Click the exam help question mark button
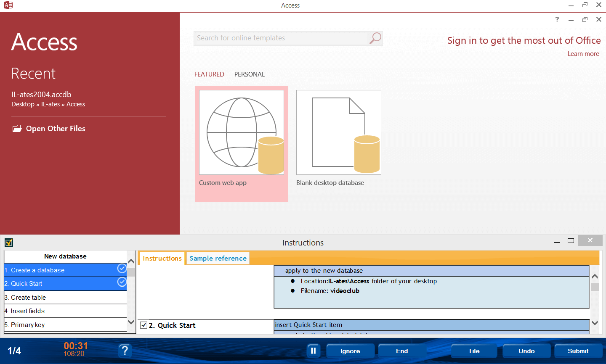606x364 pixels. click(x=125, y=351)
